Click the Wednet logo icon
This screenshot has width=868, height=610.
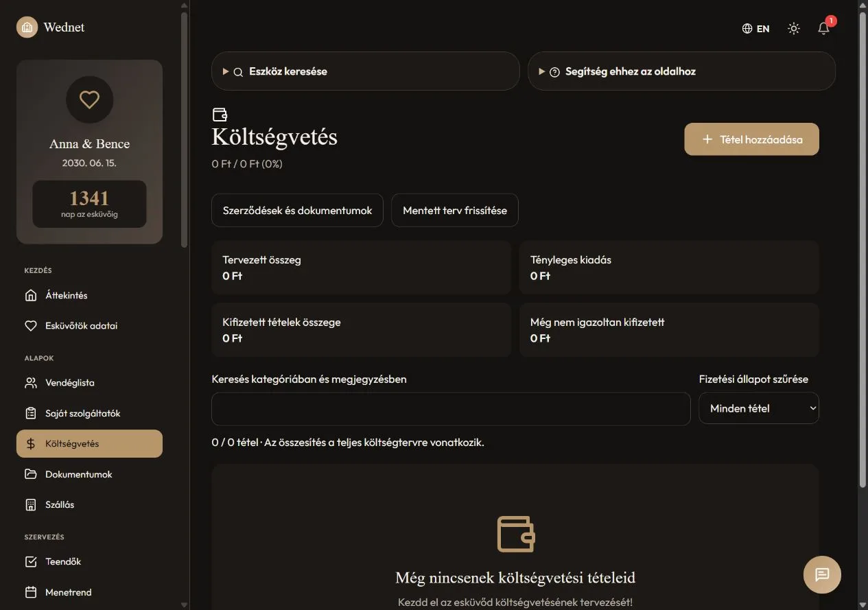(27, 27)
